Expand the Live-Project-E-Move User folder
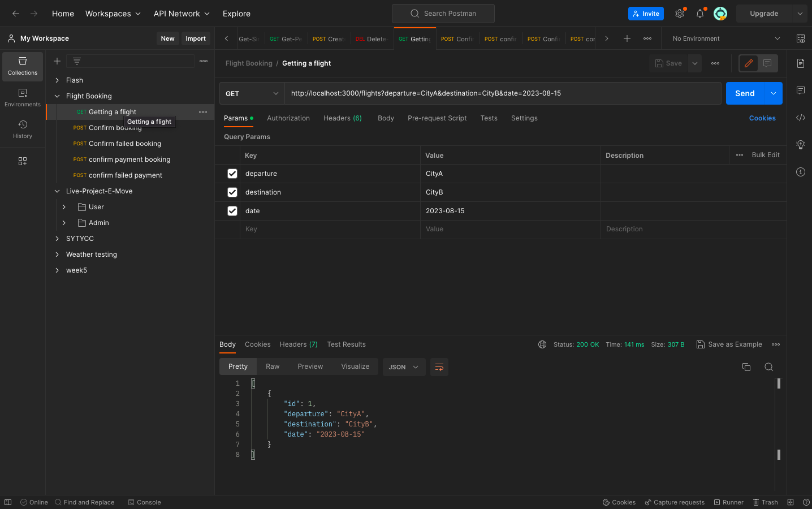This screenshot has width=812, height=509. tap(64, 206)
